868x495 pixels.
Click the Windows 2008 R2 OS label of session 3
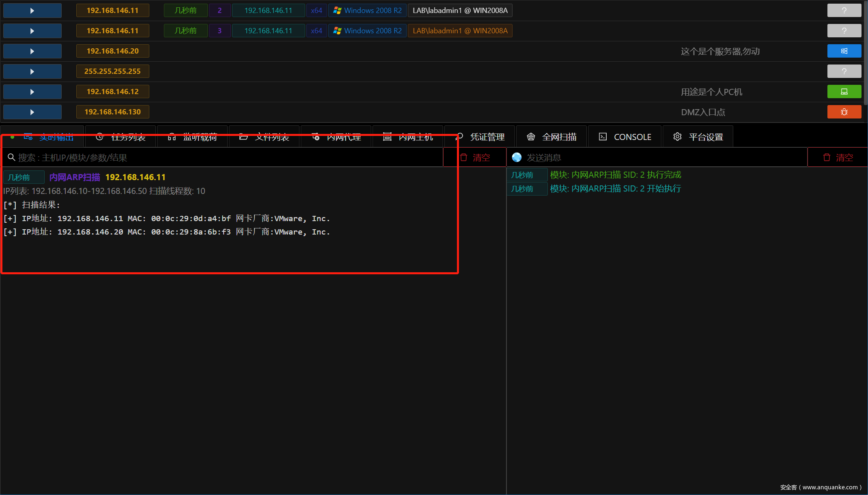(x=367, y=31)
